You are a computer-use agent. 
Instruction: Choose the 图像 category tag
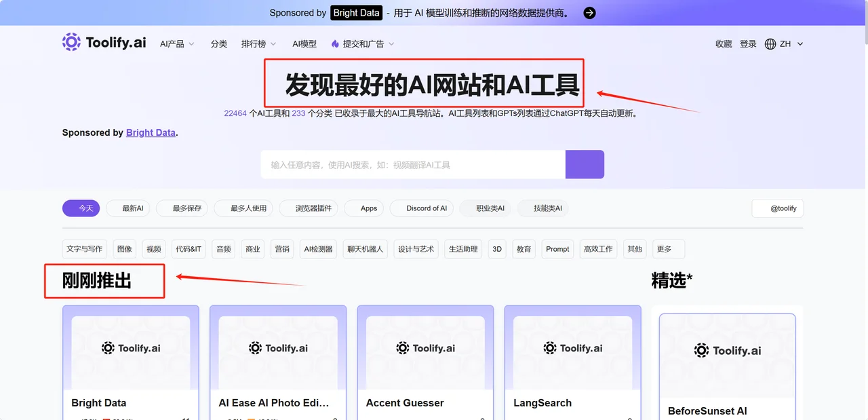tap(125, 249)
